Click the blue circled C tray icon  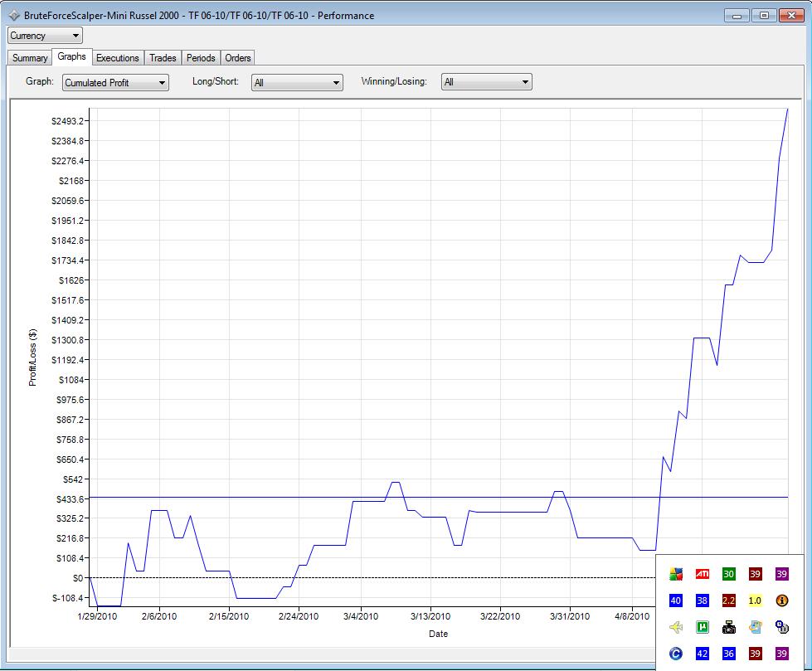point(676,654)
